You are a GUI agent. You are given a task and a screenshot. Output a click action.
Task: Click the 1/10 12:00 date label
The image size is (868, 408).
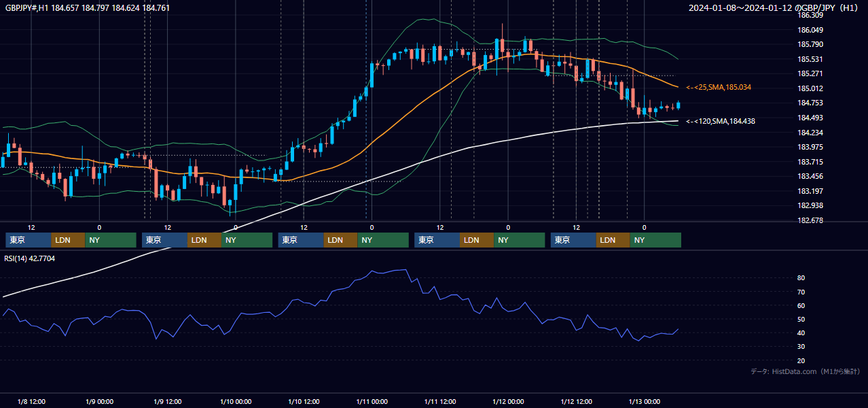[304, 401]
